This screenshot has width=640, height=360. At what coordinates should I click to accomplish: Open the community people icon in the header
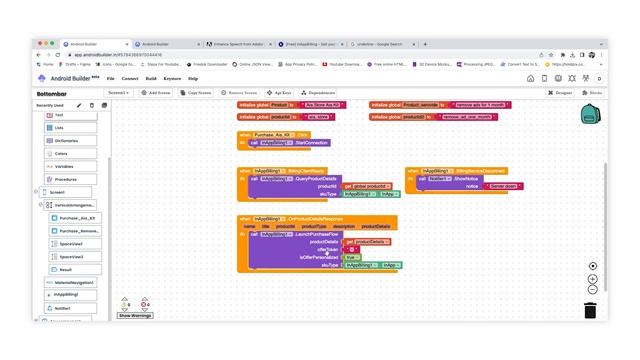coord(586,79)
